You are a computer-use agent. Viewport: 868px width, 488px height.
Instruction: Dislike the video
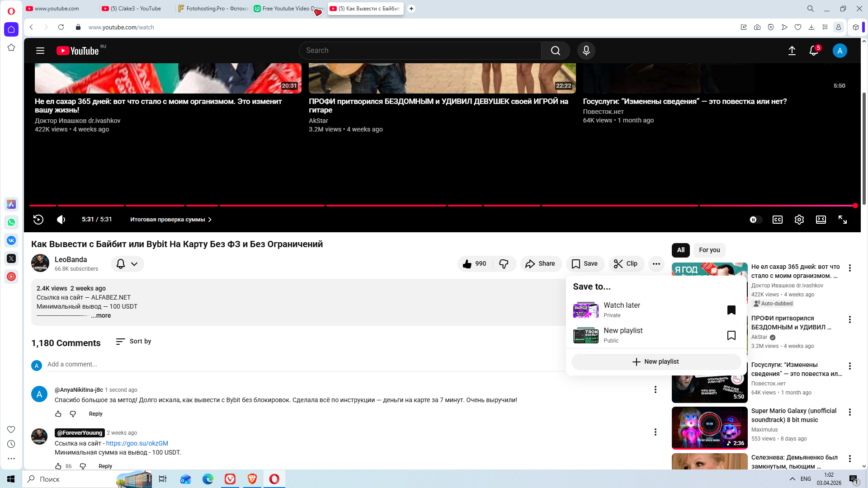[x=504, y=264]
